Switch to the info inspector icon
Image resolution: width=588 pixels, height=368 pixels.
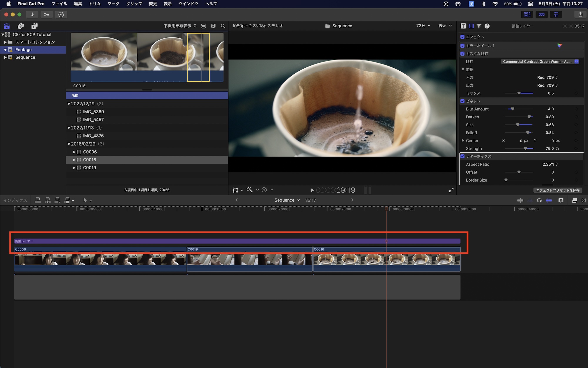click(x=487, y=26)
